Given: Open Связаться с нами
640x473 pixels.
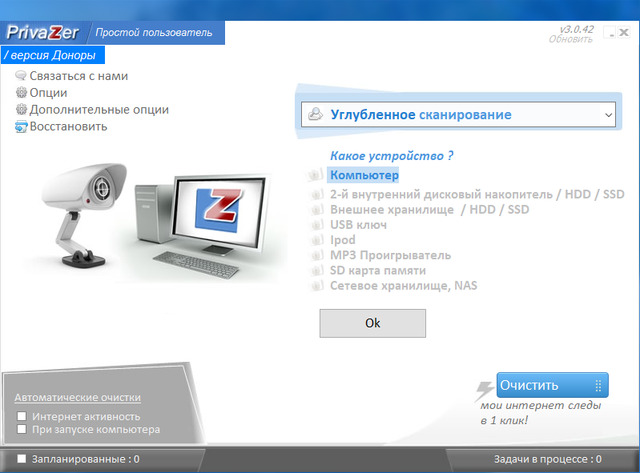Looking at the screenshot, I should [x=79, y=76].
